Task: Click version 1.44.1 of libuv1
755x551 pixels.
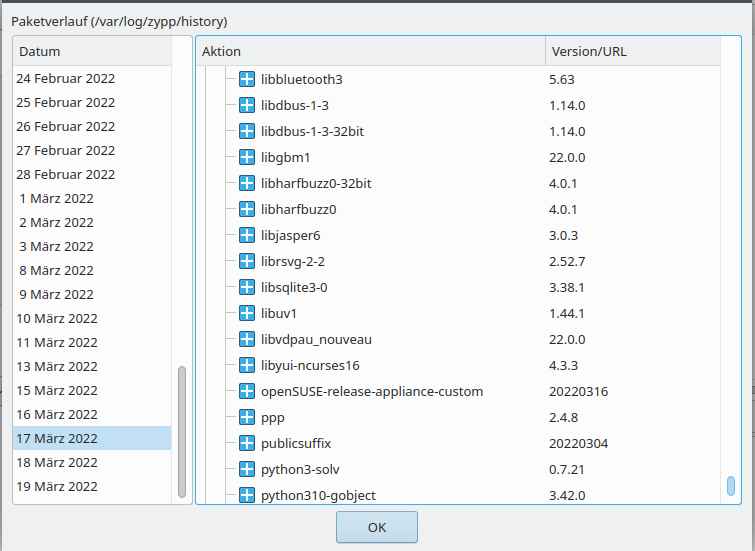Action: (x=567, y=313)
